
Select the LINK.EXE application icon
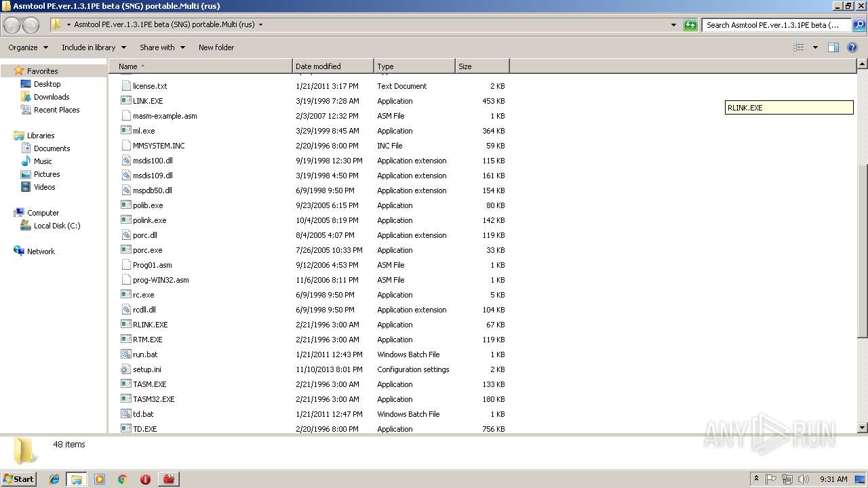tap(125, 101)
